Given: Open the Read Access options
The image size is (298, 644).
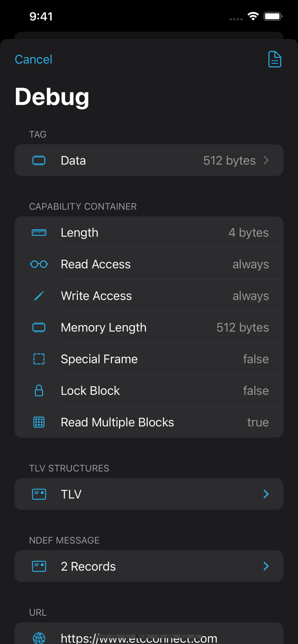Looking at the screenshot, I should (149, 264).
